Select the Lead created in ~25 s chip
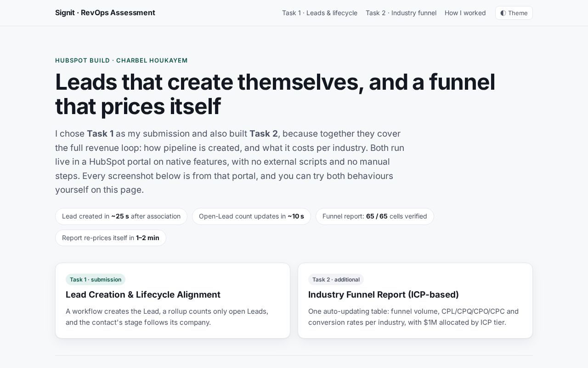Viewport: 588px width, 368px height. pyautogui.click(x=121, y=216)
